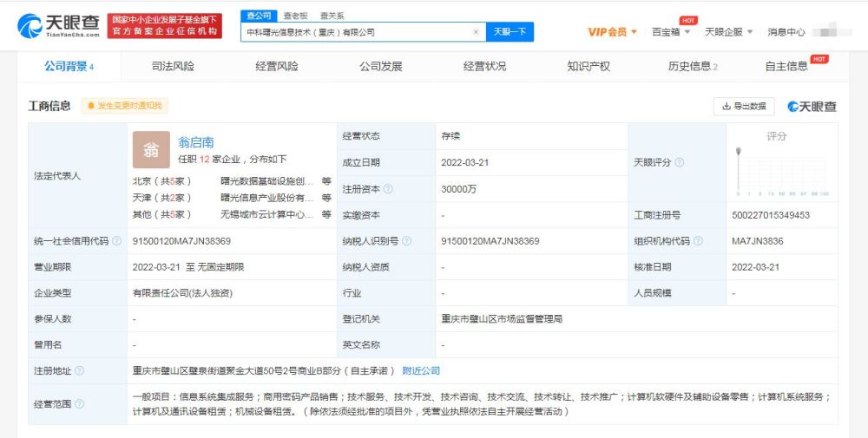Click the export data download icon

tap(727, 106)
